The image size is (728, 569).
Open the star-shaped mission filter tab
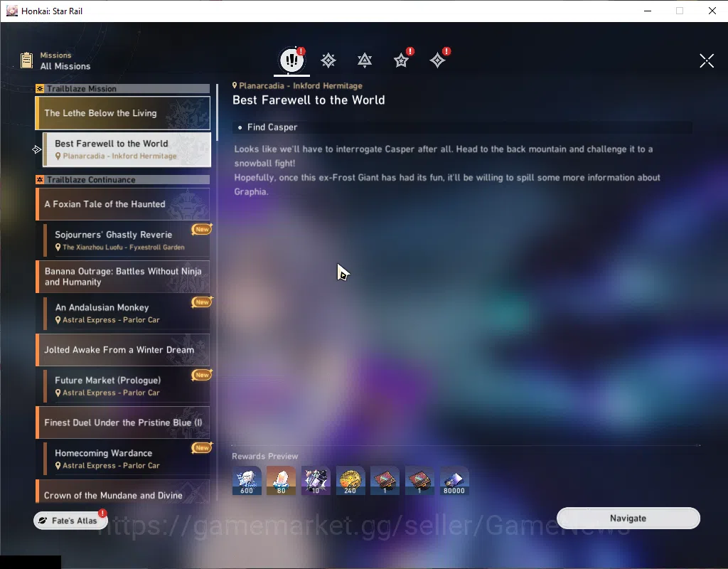(x=401, y=60)
